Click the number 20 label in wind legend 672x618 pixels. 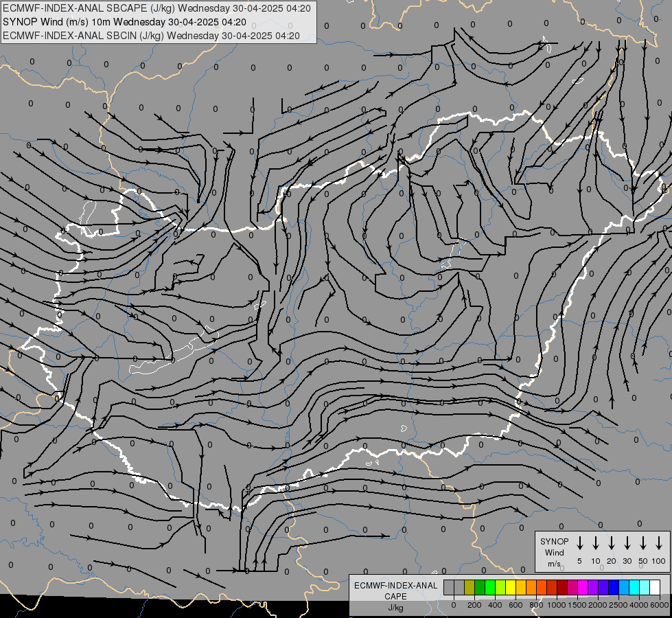[x=612, y=561]
